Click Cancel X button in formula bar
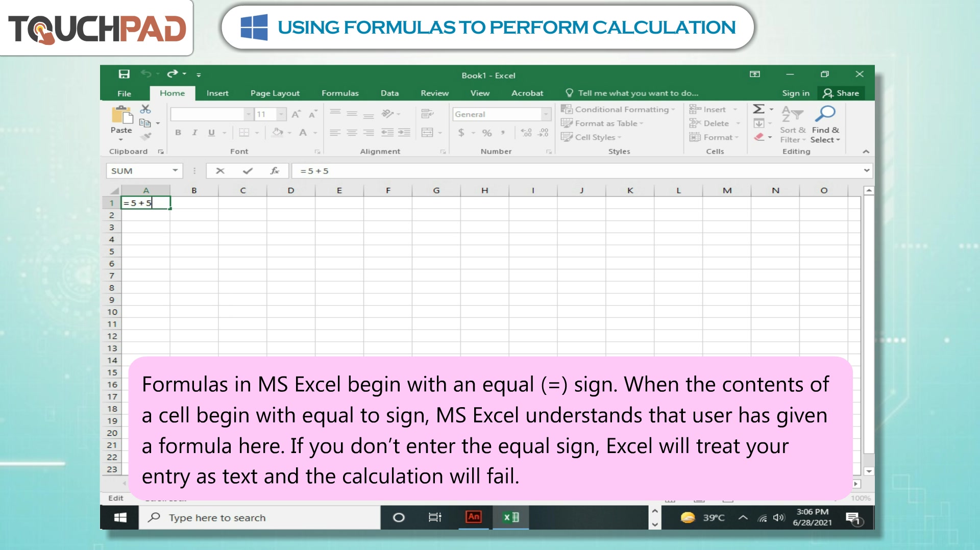This screenshot has width=980, height=550. (x=220, y=171)
